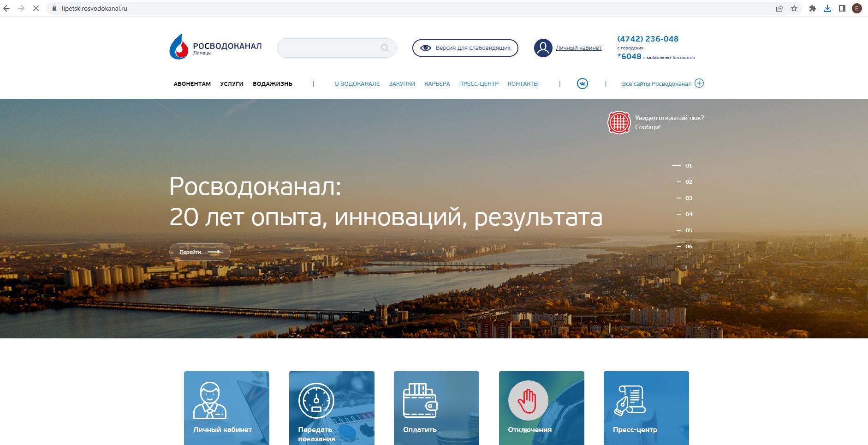The height and width of the screenshot is (445, 868).
Task: Click the browser forward arrow
Action: point(21,8)
